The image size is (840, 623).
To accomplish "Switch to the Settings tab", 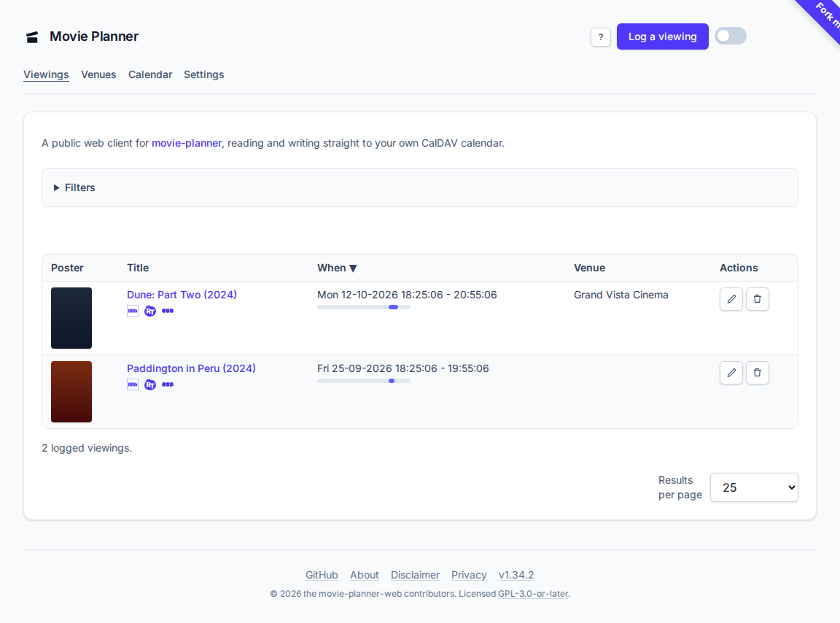I will 203,74.
